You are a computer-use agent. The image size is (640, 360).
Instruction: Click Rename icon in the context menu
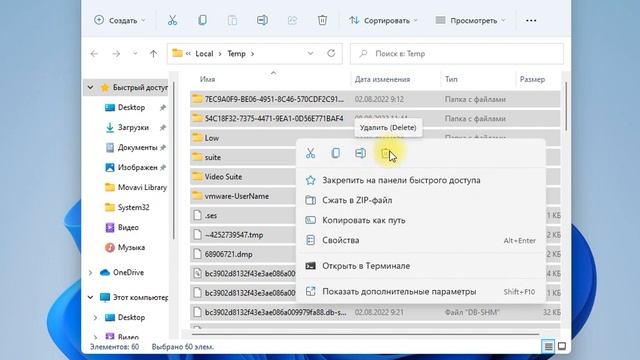(360, 153)
